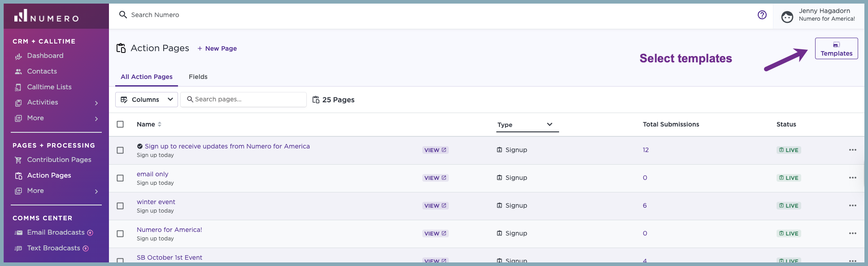Expand the Activities submenu chevron
This screenshot has height=266, width=868.
pos(96,103)
